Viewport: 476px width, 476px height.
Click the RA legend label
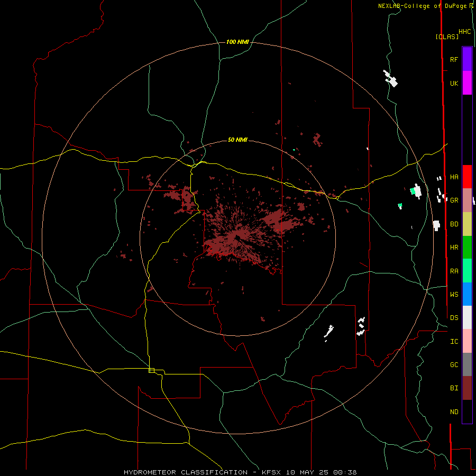click(454, 271)
